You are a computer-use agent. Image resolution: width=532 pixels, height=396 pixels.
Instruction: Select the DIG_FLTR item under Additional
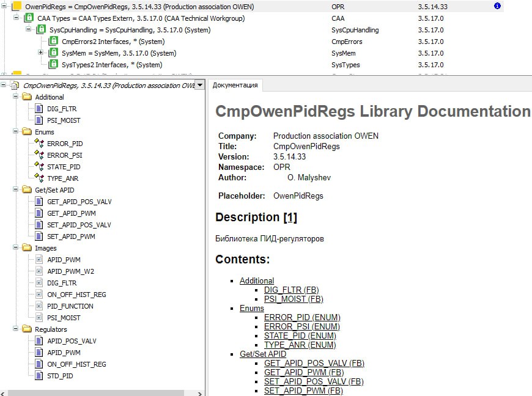pyautogui.click(x=62, y=109)
